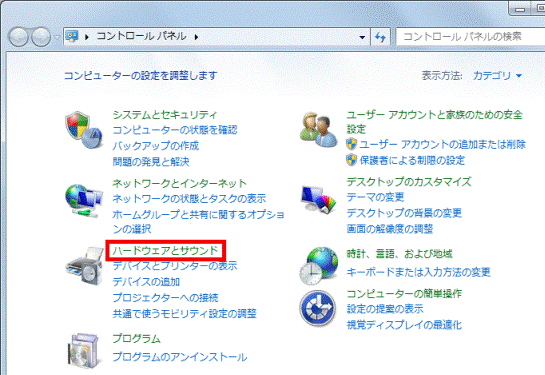This screenshot has height=375, width=545.
Task: Open システムとセキュリティ category link
Action: [x=165, y=115]
